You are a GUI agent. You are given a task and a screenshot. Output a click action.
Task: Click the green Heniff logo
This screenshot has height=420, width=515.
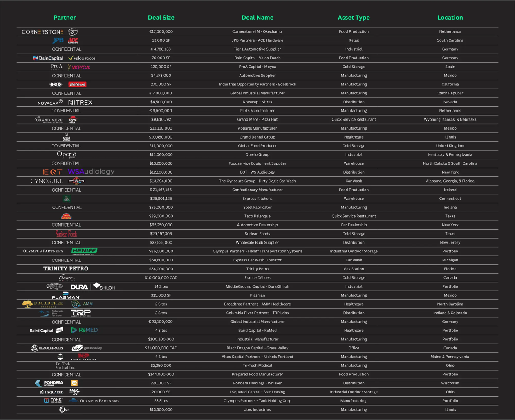(84, 251)
